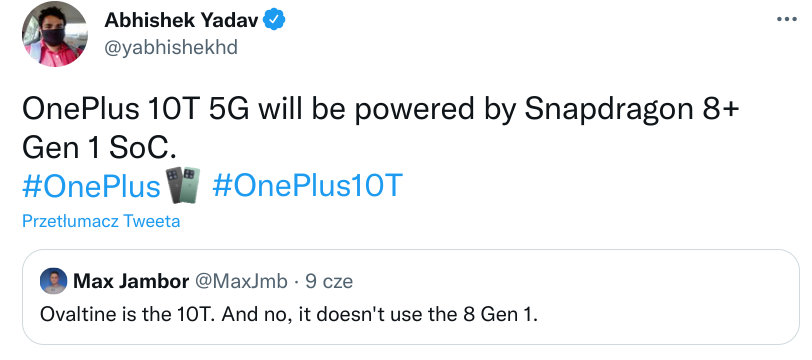
Task: Open quoted tweet text starting 'Ovaltine is the 10T'
Action: (289, 314)
